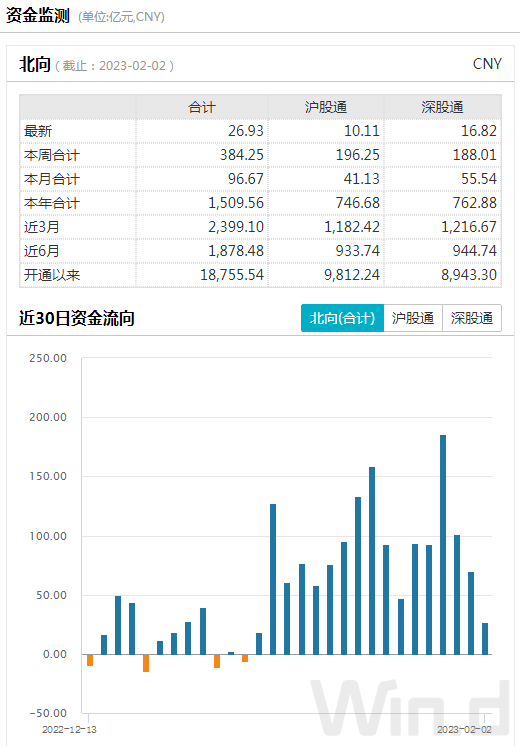Switch to the 沪股通 chart tab
Screen dimensions: 520x746
point(412,318)
